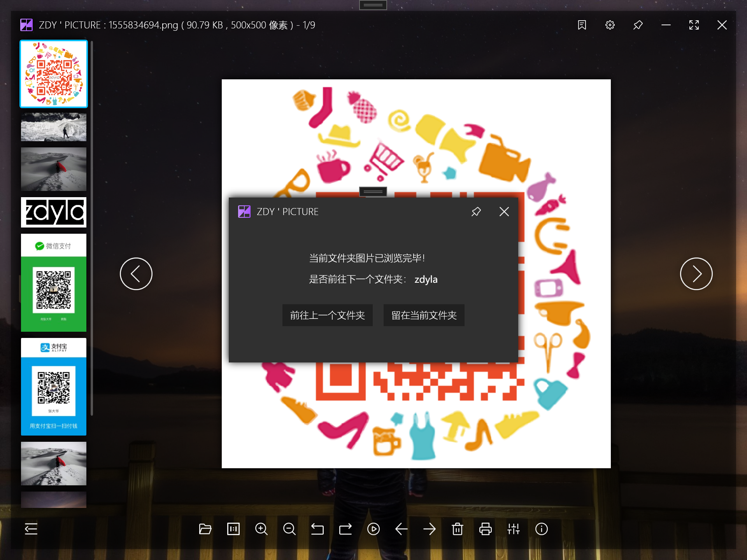Open the print icon in the toolbar
This screenshot has width=747, height=560.
486,529
